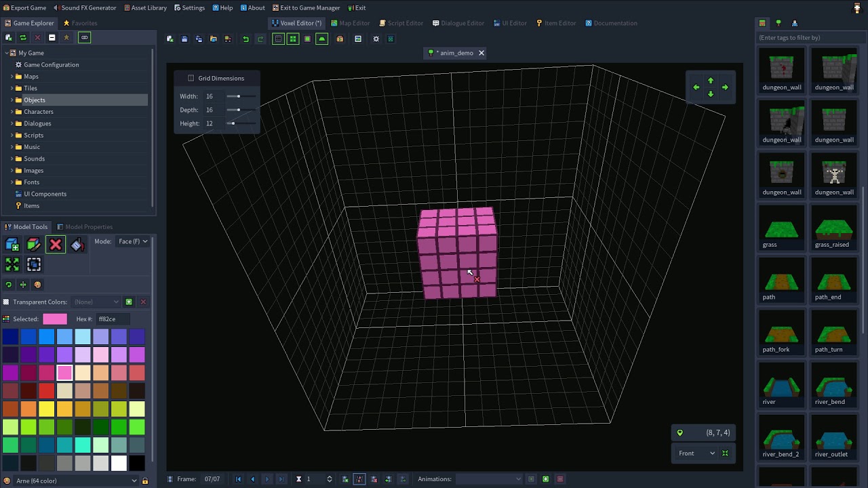Toggle the grid lines display button

click(278, 39)
